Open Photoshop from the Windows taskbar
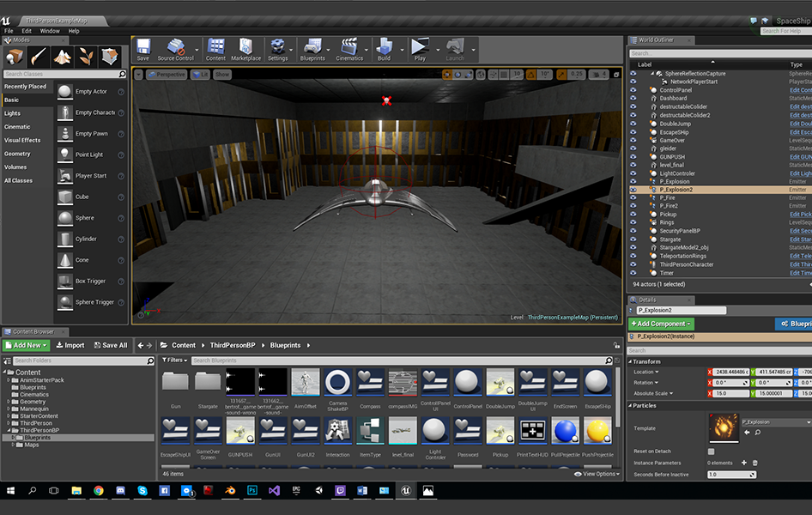The width and height of the screenshot is (812, 515). point(252,491)
